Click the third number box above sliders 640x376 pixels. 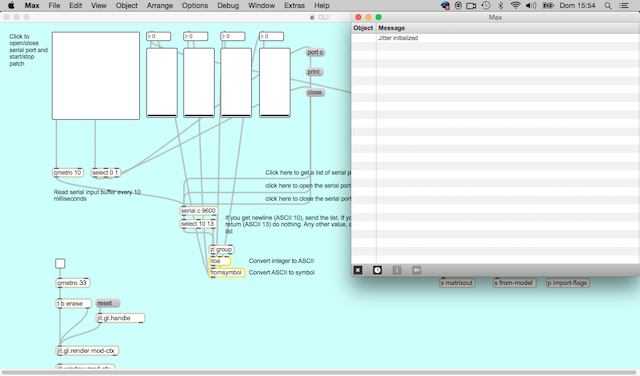coord(233,36)
